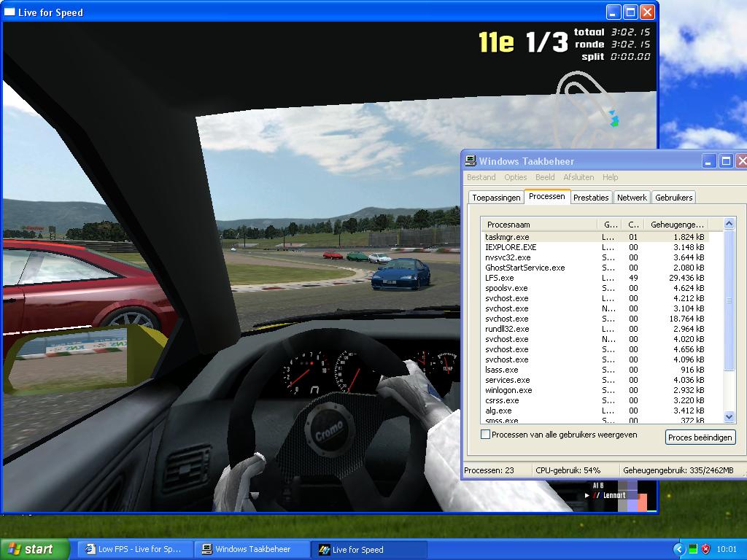Click the 11e position indicator in game
Screen dimensions: 747x560
[496, 42]
